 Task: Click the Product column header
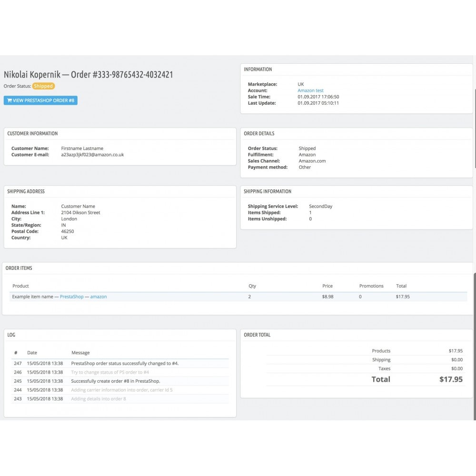point(20,286)
